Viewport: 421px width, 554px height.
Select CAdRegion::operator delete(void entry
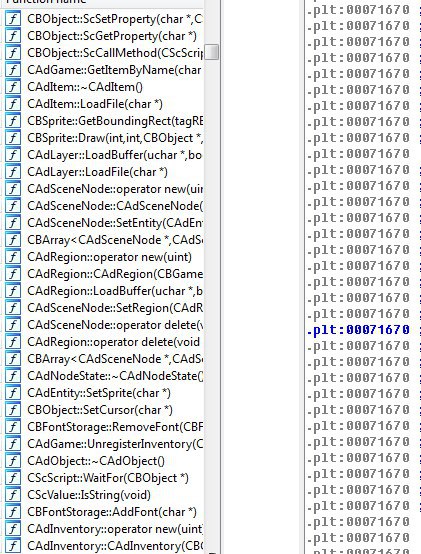[114, 342]
